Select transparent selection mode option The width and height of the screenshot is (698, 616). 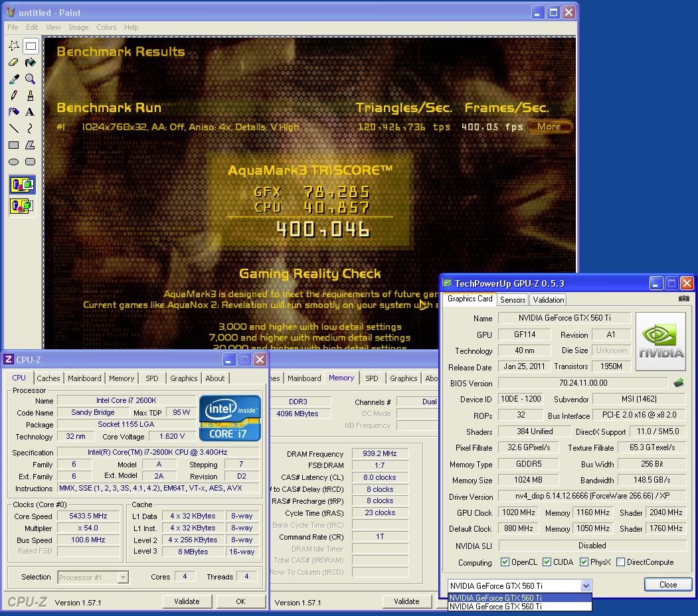point(23,206)
